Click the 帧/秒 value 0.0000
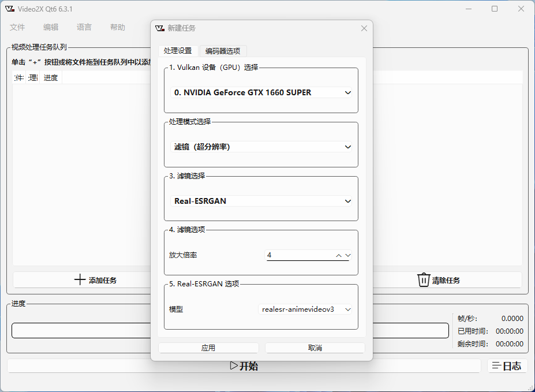The image size is (535, 392). click(x=512, y=319)
